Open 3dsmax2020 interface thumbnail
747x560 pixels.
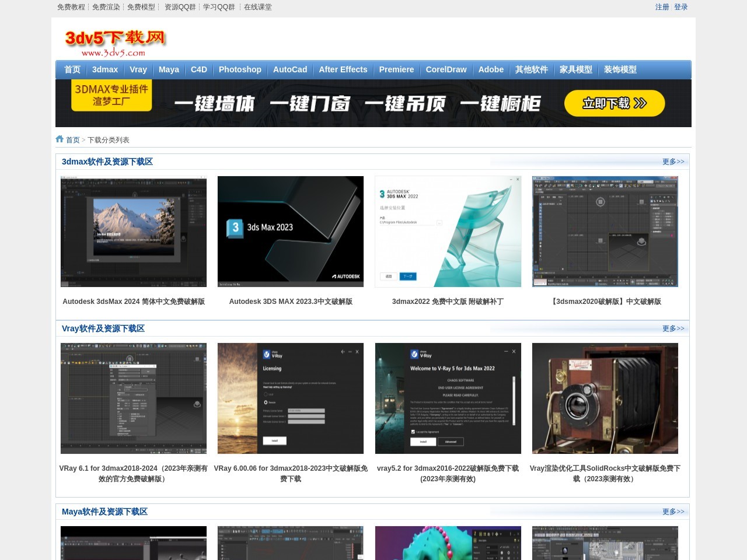click(605, 232)
